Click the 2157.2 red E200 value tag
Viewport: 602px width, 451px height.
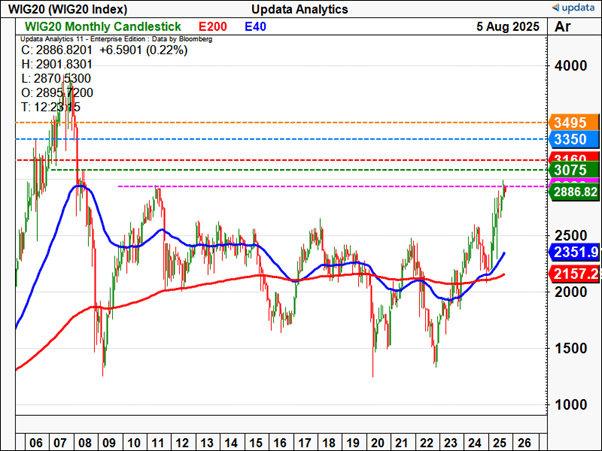[574, 274]
